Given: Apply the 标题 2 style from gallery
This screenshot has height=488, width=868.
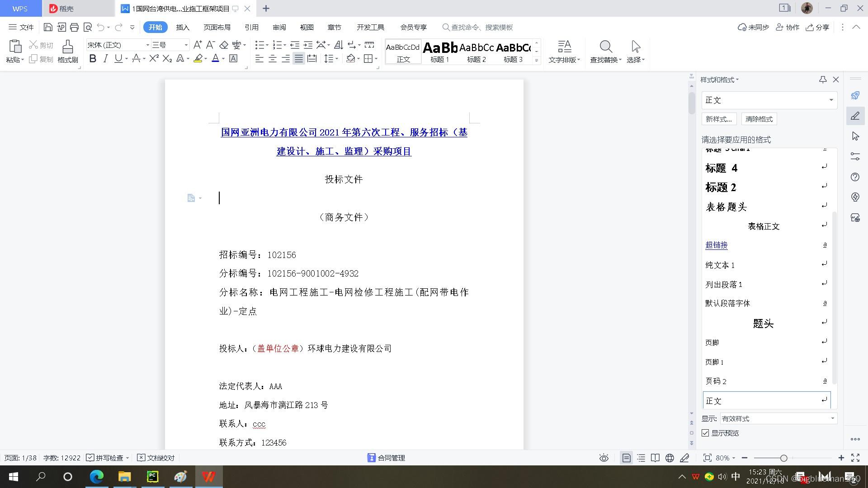Looking at the screenshot, I should [x=476, y=52].
